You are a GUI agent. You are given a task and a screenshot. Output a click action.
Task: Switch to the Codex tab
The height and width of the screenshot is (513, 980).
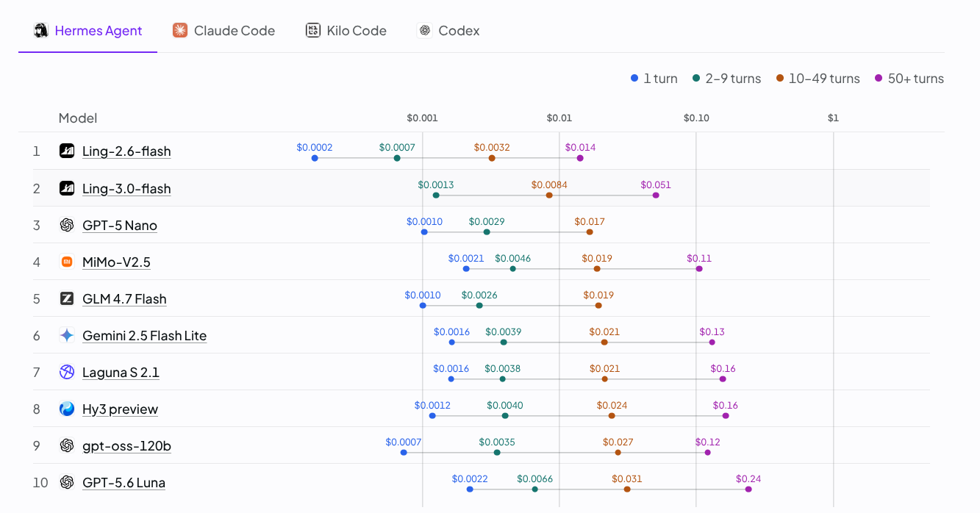point(448,31)
